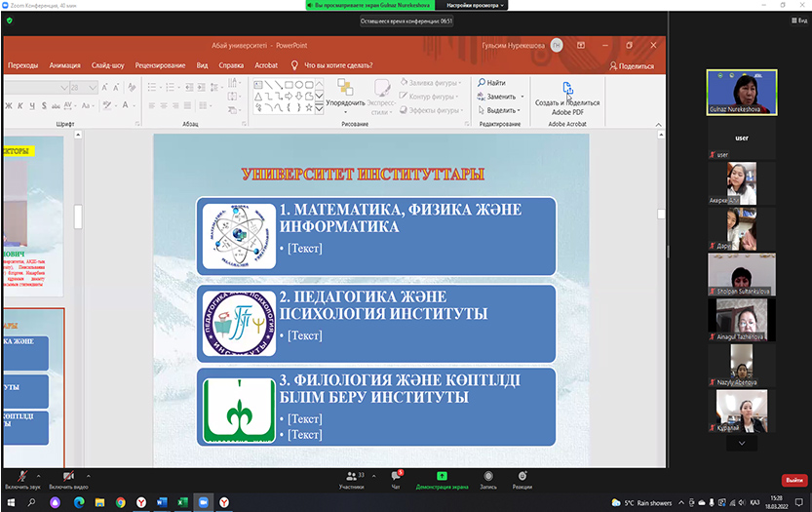The image size is (812, 512).
Task: Click the Zoom Record icon
Action: point(487,476)
